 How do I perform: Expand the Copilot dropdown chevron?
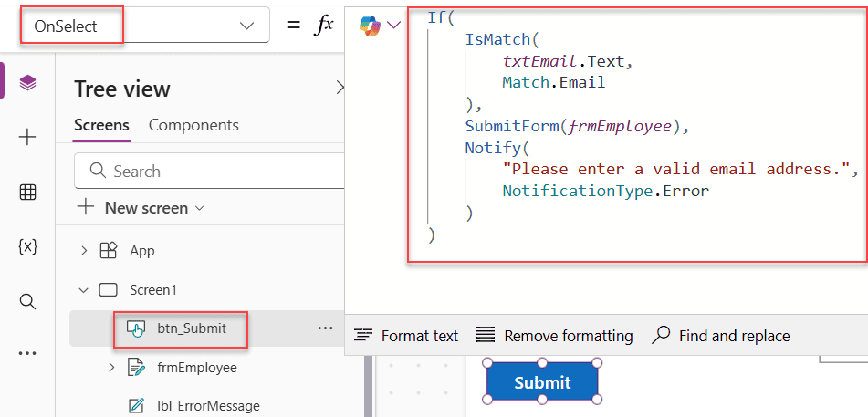[393, 25]
